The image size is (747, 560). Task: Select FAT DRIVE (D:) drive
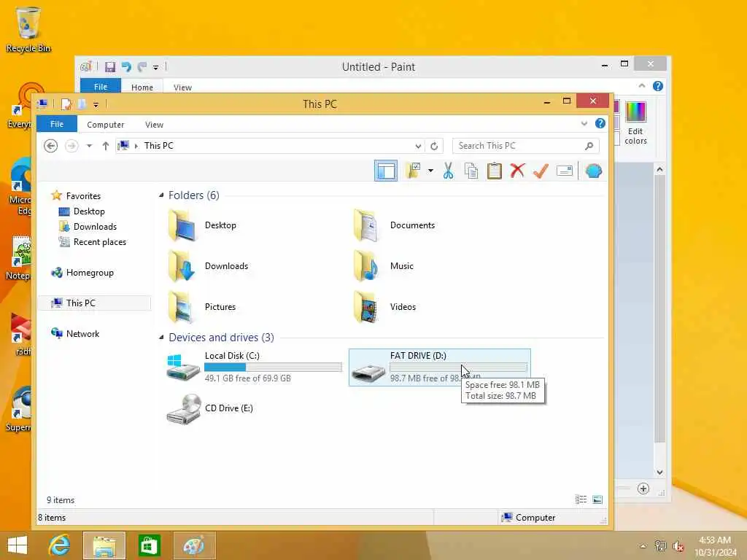pos(439,367)
